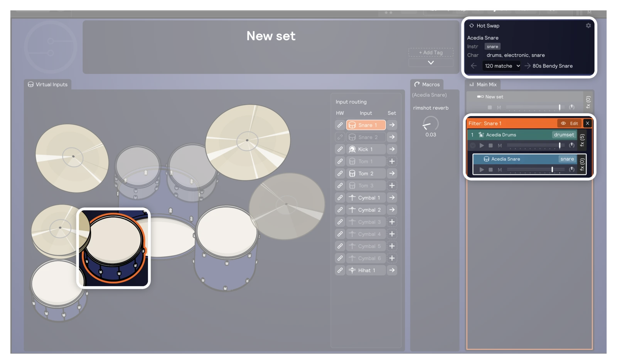Select the Kick 1 input
The height and width of the screenshot is (364, 617).
click(366, 149)
